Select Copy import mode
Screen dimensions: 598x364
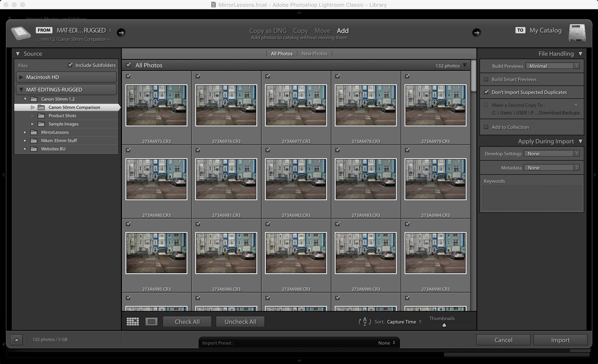(x=300, y=31)
